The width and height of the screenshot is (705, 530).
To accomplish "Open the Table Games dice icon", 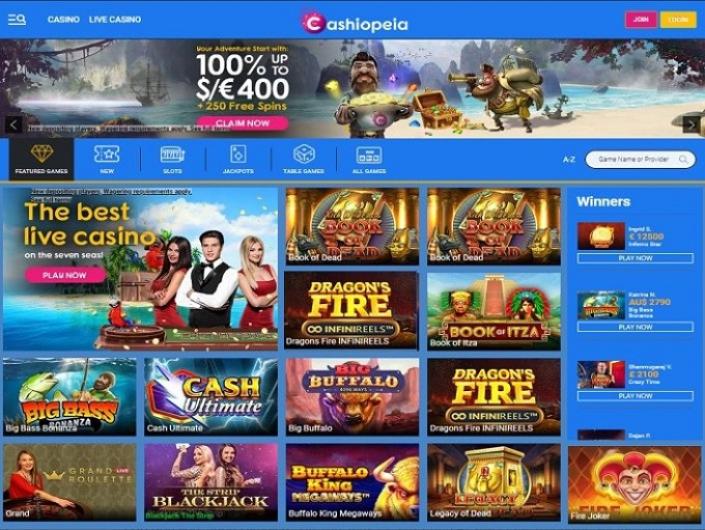I will point(303,154).
